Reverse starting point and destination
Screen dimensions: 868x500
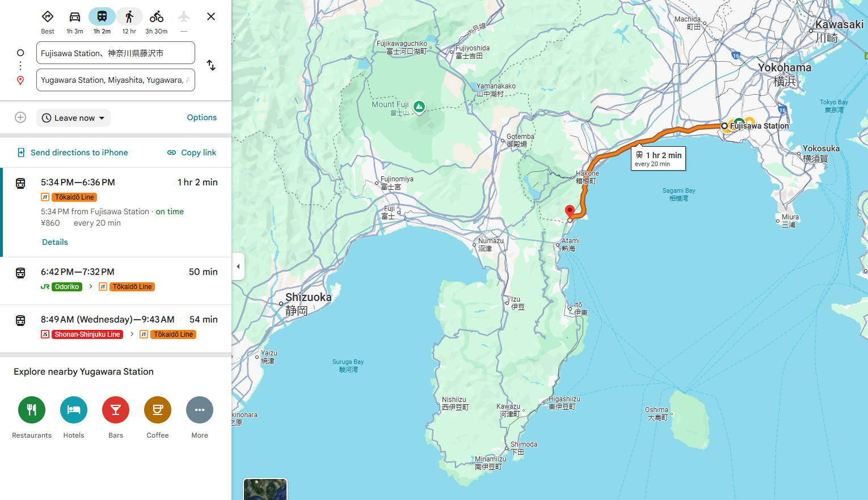pos(211,65)
